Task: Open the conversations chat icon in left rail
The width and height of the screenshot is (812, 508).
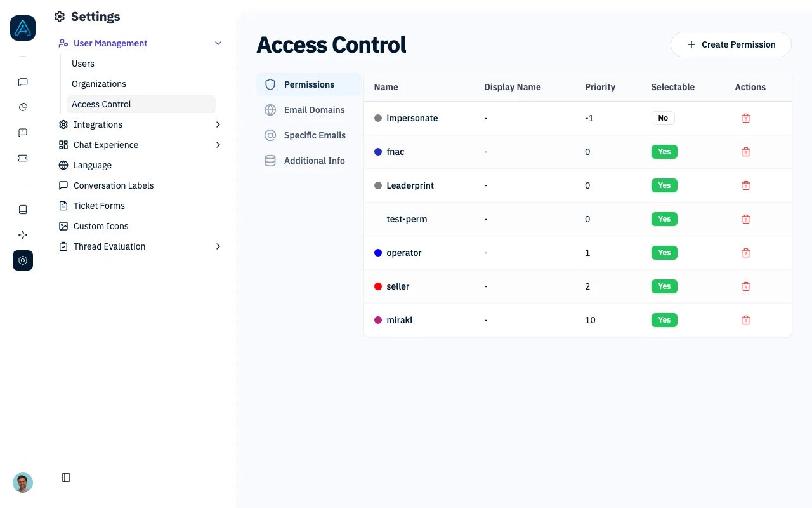Action: tap(23, 82)
